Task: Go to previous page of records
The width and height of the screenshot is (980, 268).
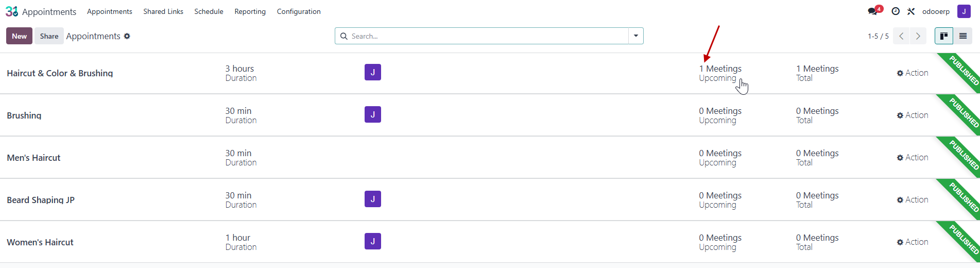Action: (x=901, y=36)
